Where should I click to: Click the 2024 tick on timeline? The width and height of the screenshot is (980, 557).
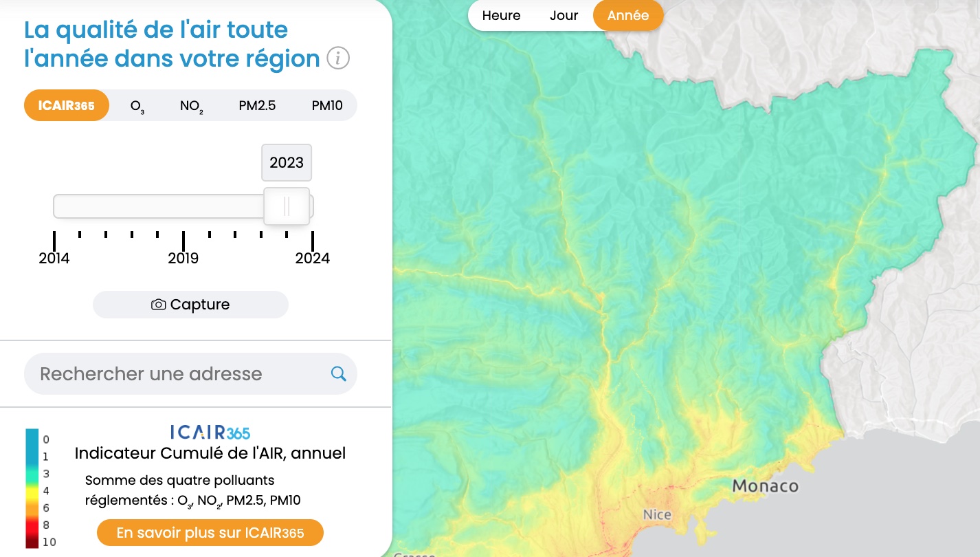coord(313,241)
